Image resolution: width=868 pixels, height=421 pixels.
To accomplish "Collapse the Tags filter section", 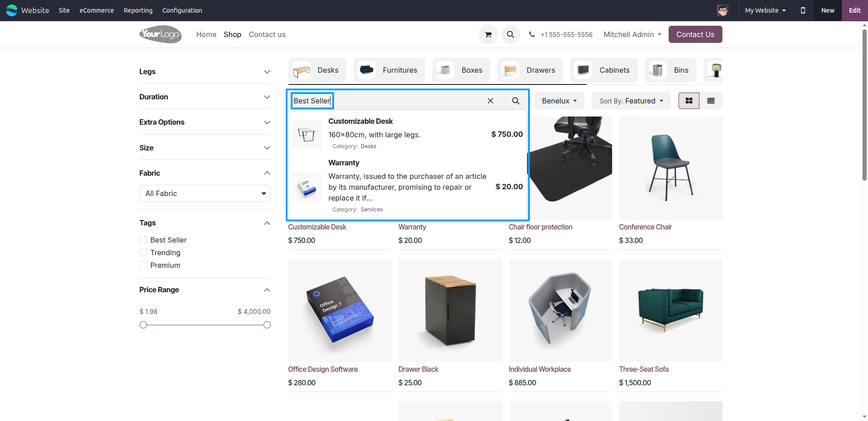I will point(205,223).
